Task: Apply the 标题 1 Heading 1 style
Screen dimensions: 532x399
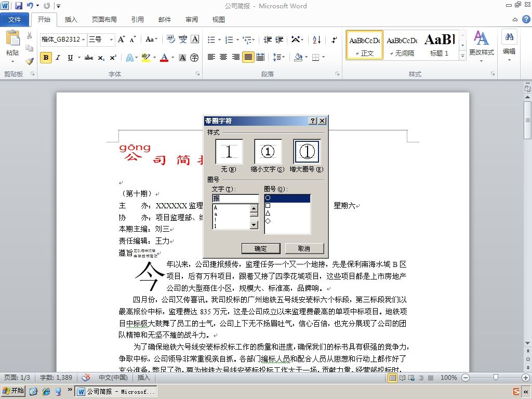Action: 440,45
